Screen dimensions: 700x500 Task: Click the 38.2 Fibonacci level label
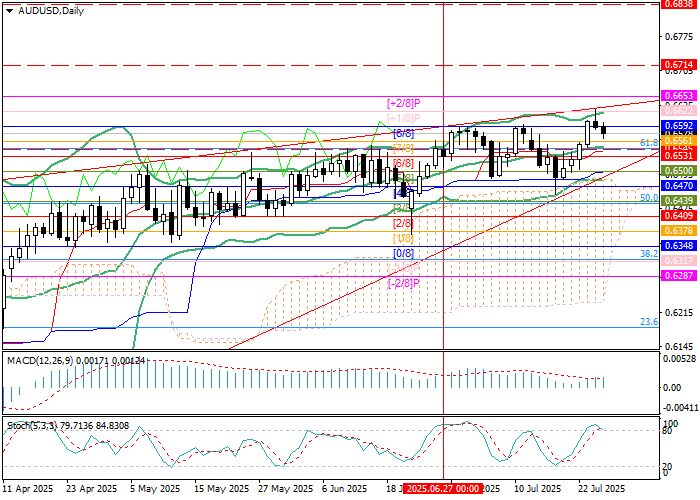(x=649, y=253)
